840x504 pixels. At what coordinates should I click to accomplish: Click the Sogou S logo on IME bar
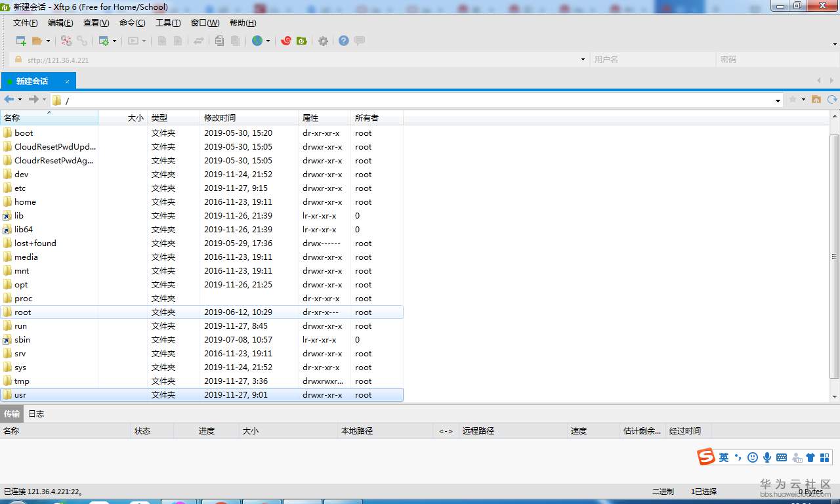point(706,457)
